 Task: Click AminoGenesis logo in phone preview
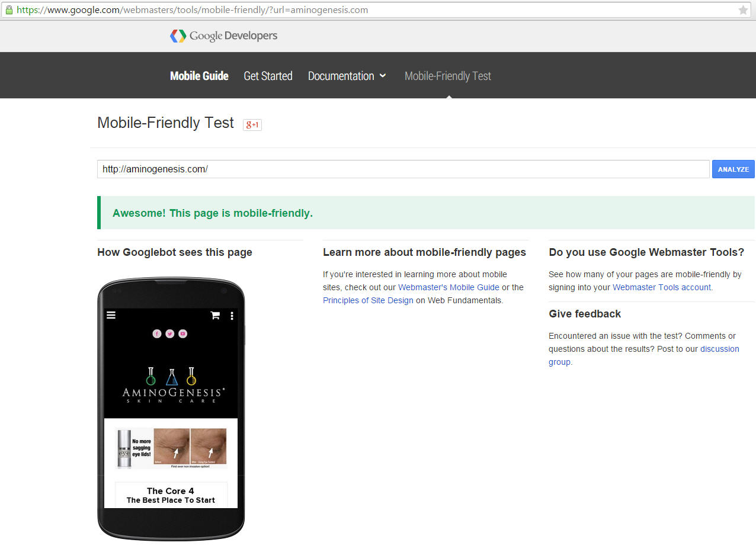173,386
